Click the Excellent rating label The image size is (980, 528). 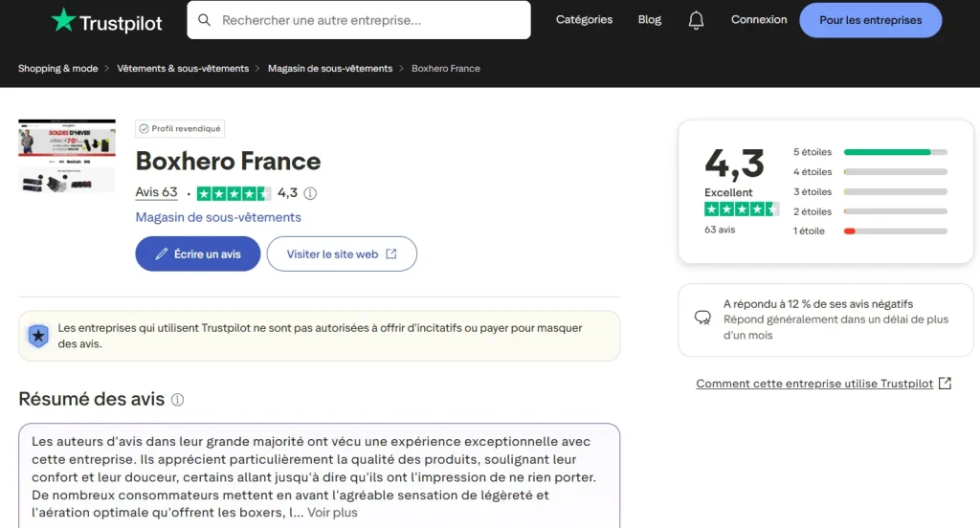pos(728,192)
